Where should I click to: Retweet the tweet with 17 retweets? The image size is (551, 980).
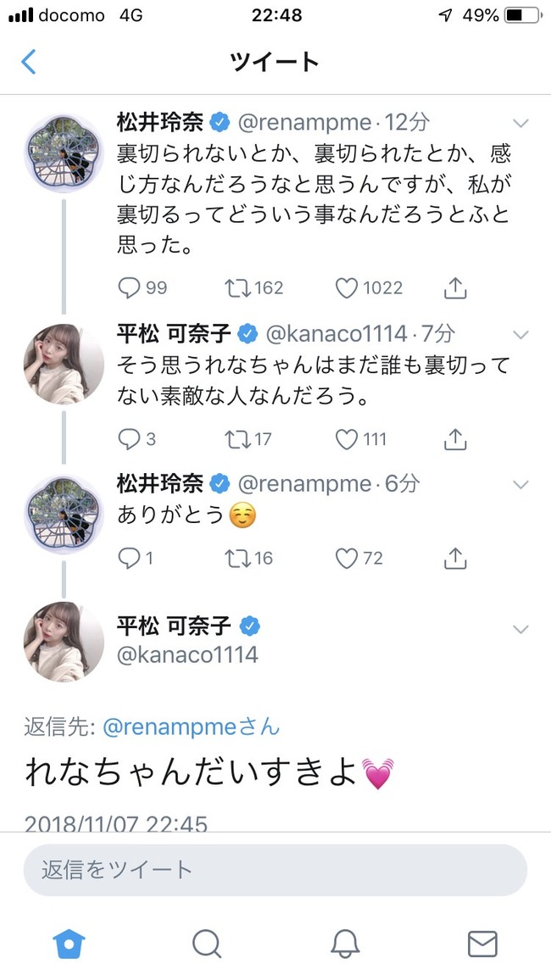pos(237,439)
